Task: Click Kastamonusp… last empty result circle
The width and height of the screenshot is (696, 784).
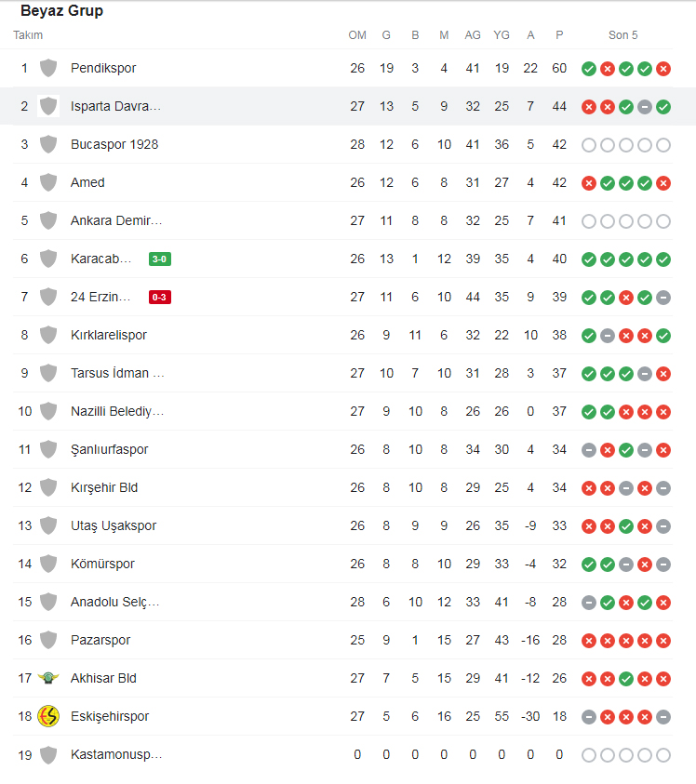Action: (663, 755)
